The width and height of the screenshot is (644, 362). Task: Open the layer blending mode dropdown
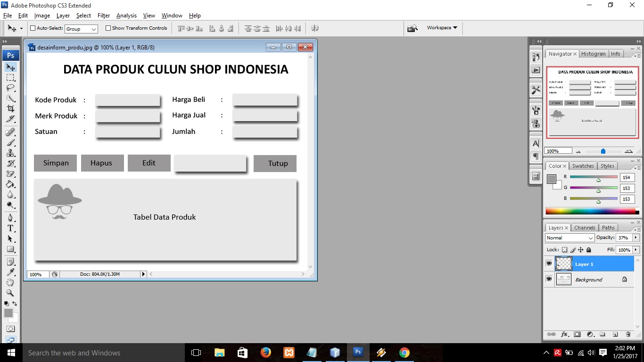coord(569,238)
